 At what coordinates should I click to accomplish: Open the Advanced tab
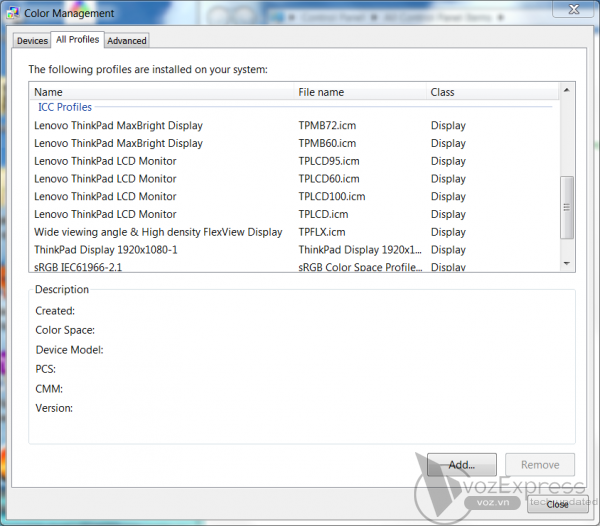127,41
